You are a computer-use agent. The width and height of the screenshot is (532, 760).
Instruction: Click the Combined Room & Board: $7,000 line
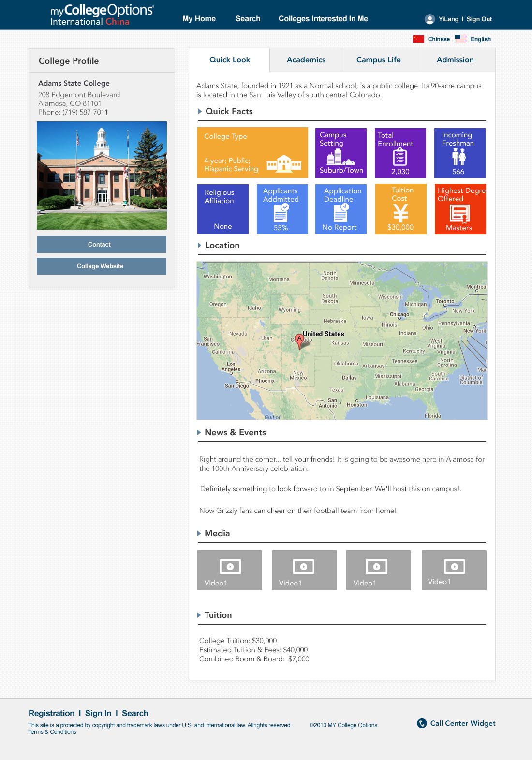(x=254, y=659)
